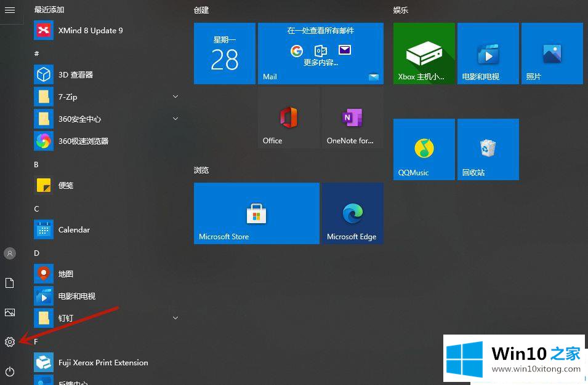Open the Mail tile
This screenshot has height=385, width=588.
tap(321, 54)
